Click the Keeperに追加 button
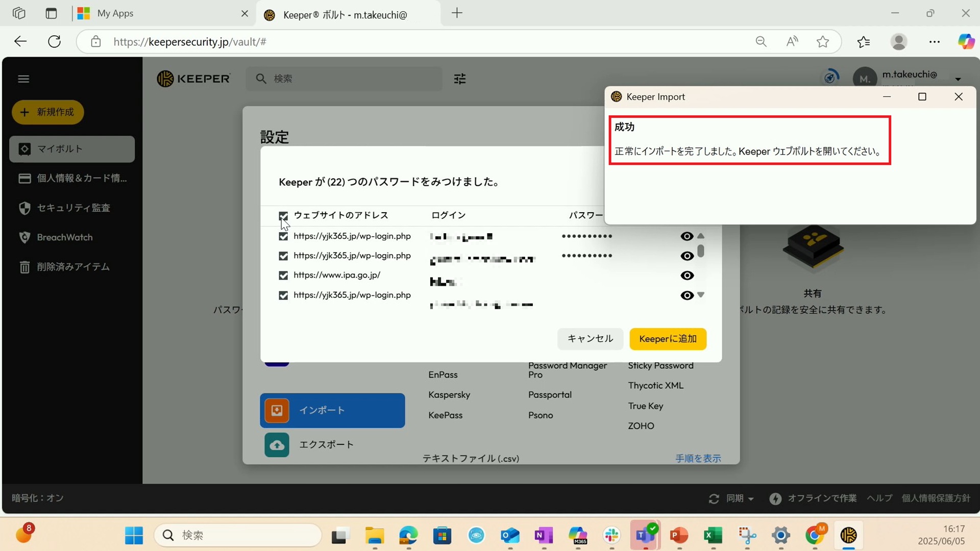The image size is (980, 551). (668, 339)
